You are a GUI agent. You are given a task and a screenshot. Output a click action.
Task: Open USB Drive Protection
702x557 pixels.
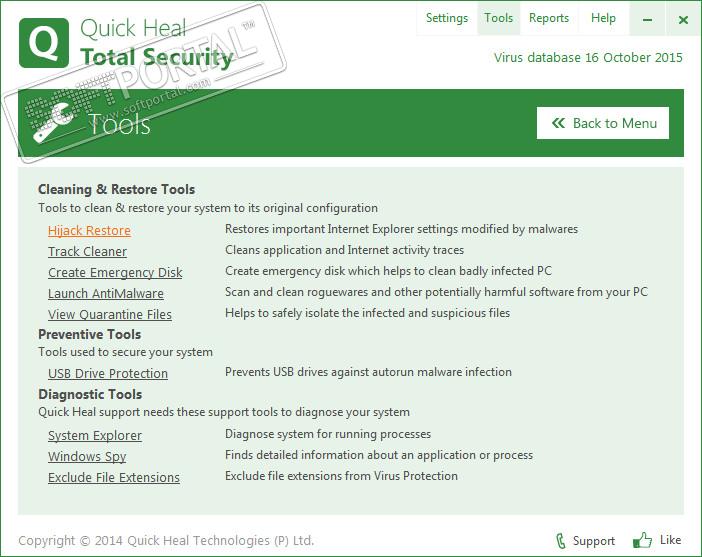tap(108, 373)
